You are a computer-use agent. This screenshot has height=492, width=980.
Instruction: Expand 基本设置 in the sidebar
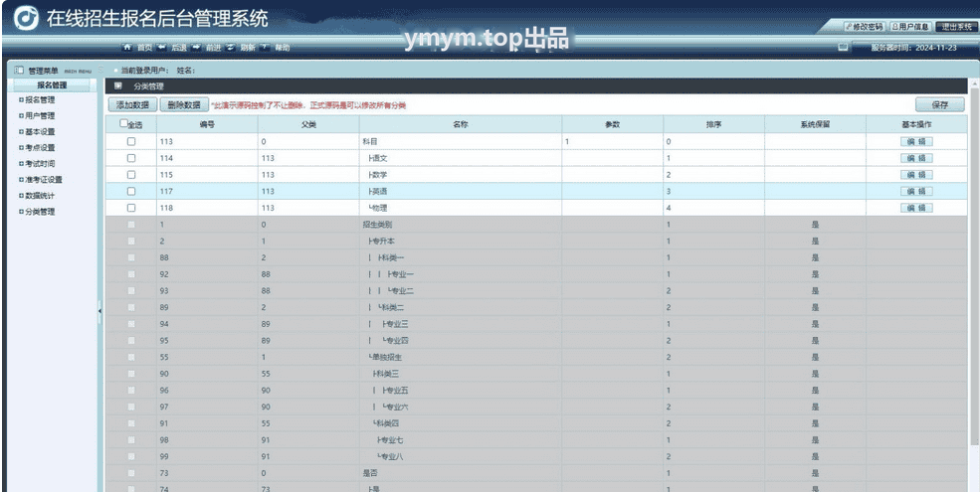[x=21, y=132]
